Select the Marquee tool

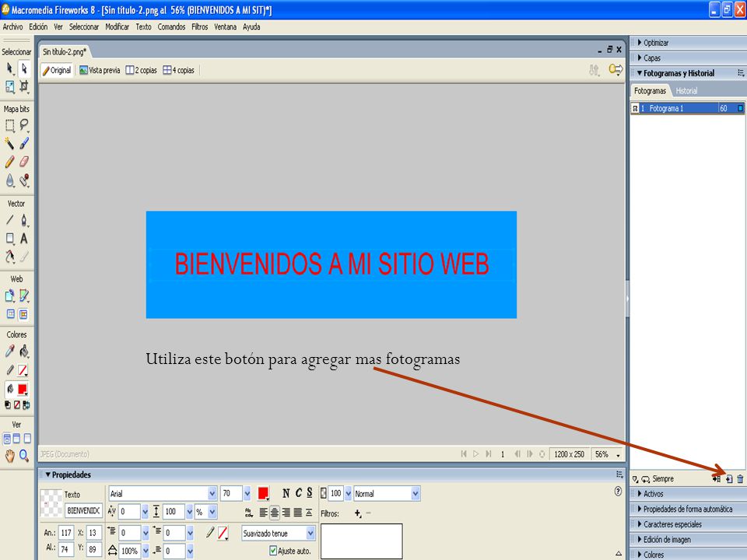[x=9, y=126]
